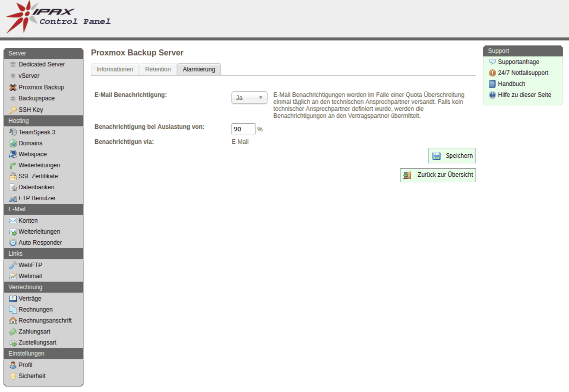Click the Domains globe icon
The image size is (569, 392).
coord(13,143)
